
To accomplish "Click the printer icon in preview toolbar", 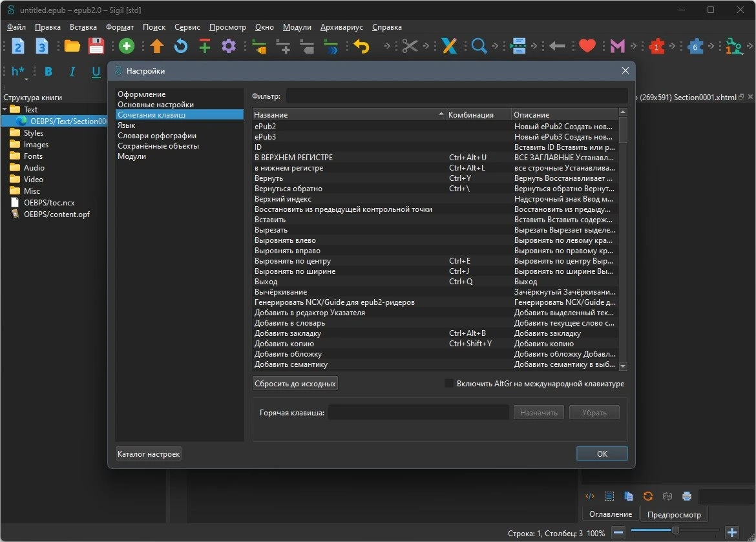I will (x=687, y=496).
